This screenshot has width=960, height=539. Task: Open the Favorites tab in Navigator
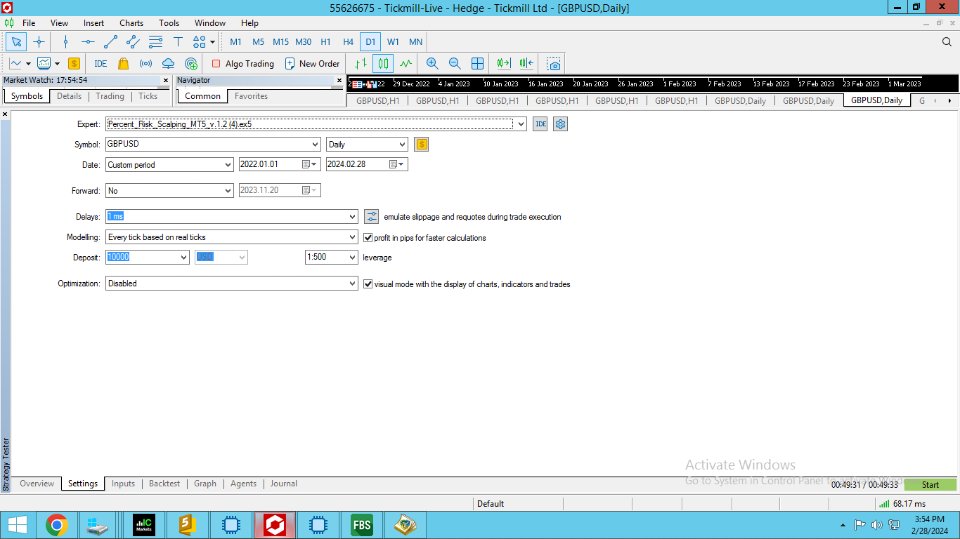pos(251,96)
